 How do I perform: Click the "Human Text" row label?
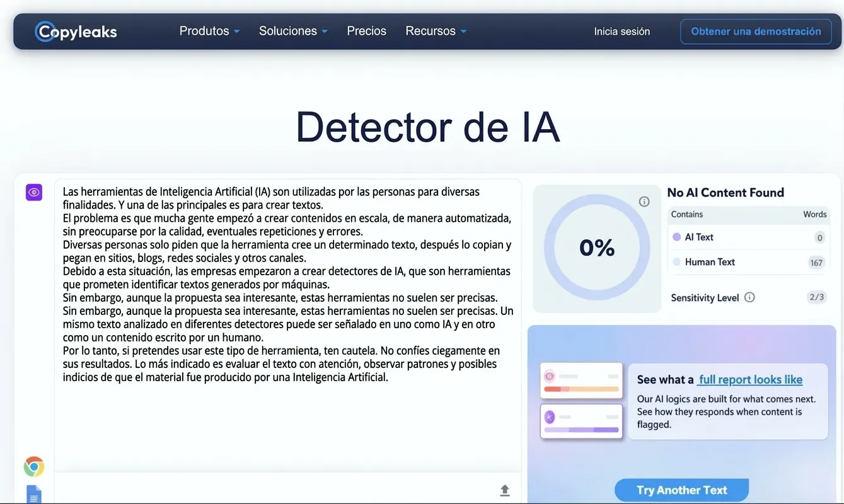click(x=710, y=262)
